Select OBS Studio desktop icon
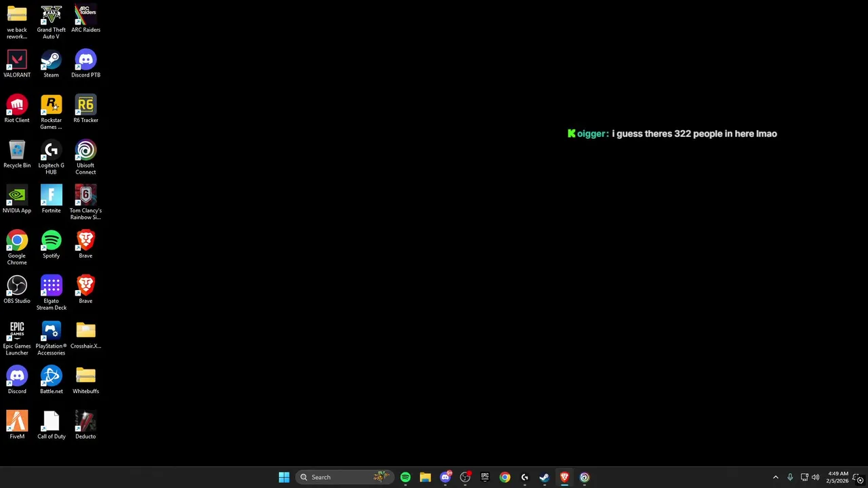The height and width of the screenshot is (488, 868). point(17,290)
